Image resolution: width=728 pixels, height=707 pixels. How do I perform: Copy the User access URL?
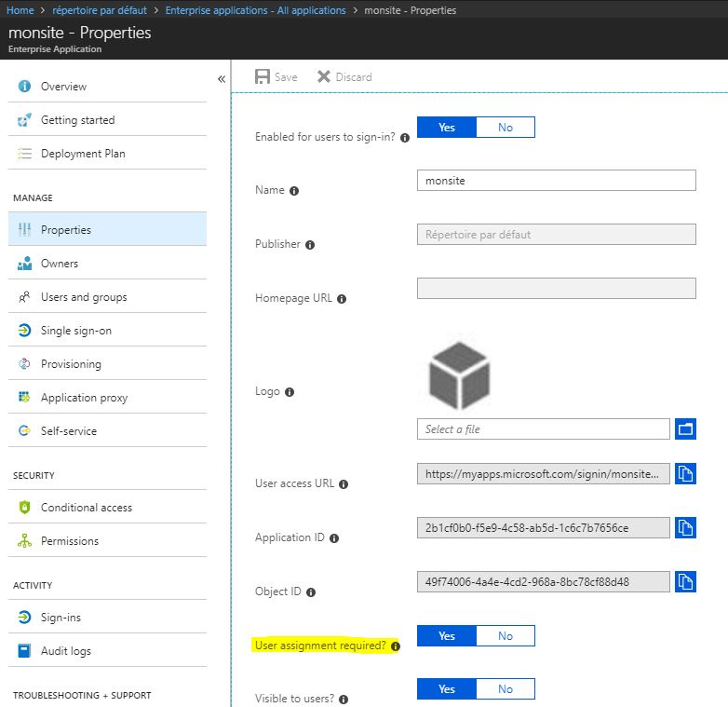(686, 473)
